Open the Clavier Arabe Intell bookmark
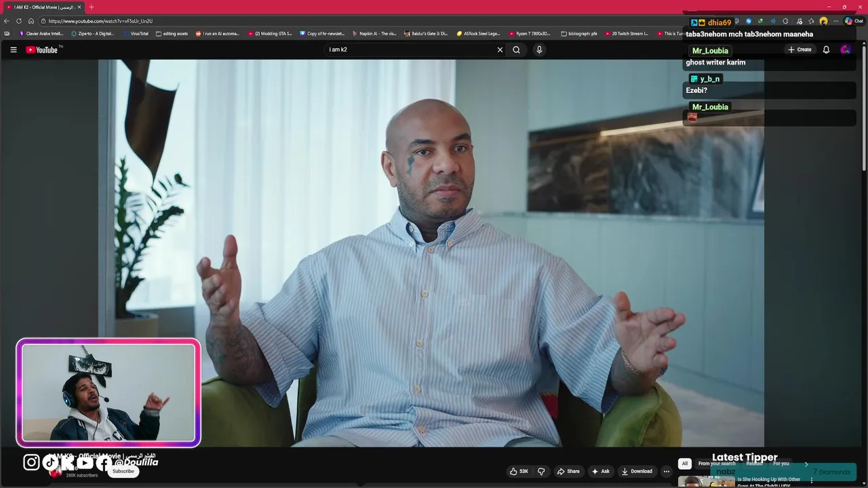Image resolution: width=868 pixels, height=488 pixels. tap(41, 33)
